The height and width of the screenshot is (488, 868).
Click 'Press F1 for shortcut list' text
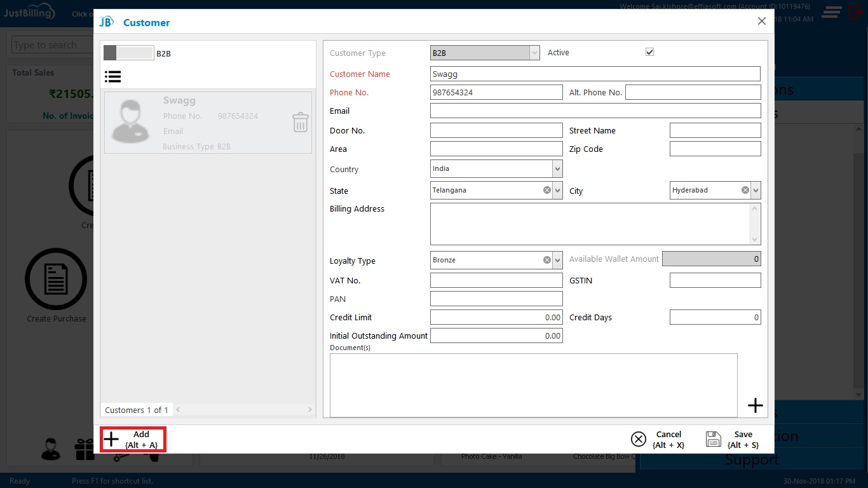pyautogui.click(x=112, y=481)
